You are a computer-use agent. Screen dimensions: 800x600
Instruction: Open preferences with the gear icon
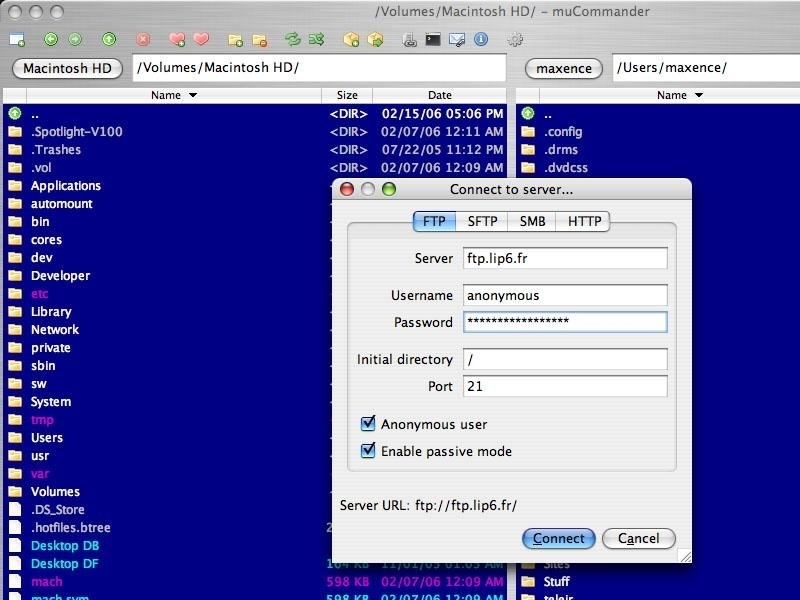[515, 39]
